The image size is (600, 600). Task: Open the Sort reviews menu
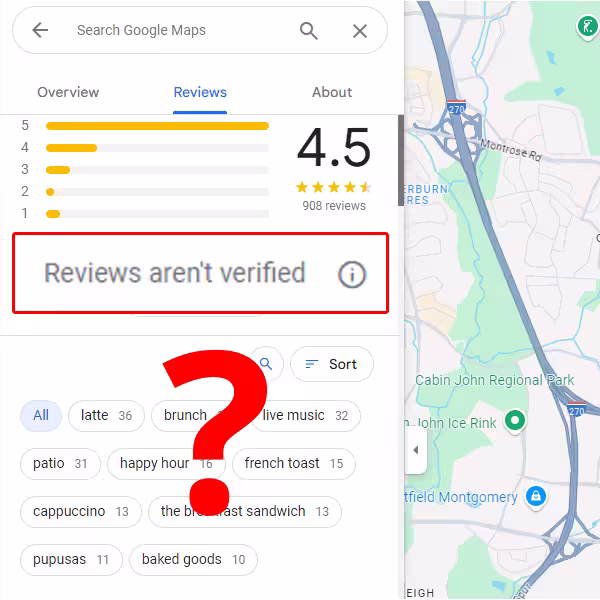332,364
